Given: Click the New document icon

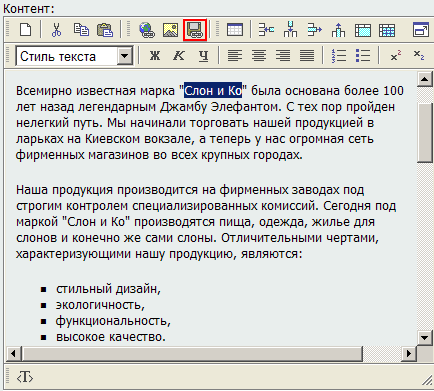Looking at the screenshot, I should tap(26, 30).
